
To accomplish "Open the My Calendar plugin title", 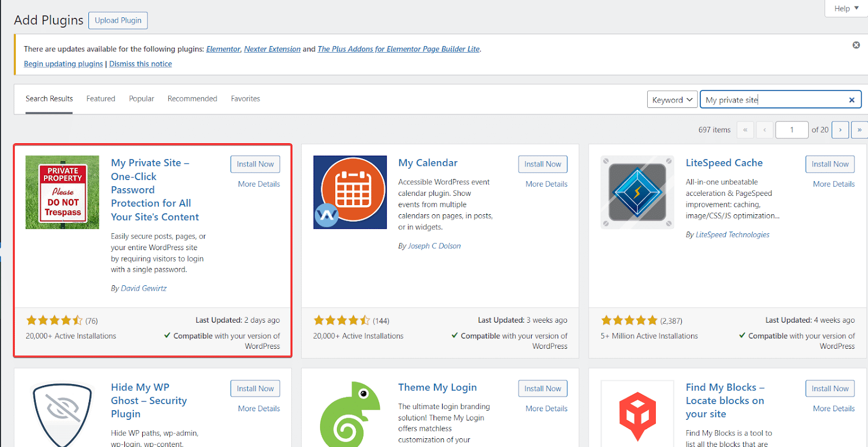I will click(x=427, y=163).
